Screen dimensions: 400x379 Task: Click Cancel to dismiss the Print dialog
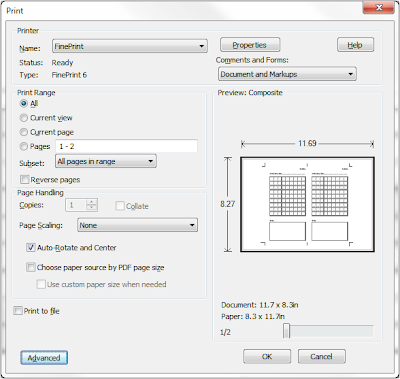coord(322,357)
